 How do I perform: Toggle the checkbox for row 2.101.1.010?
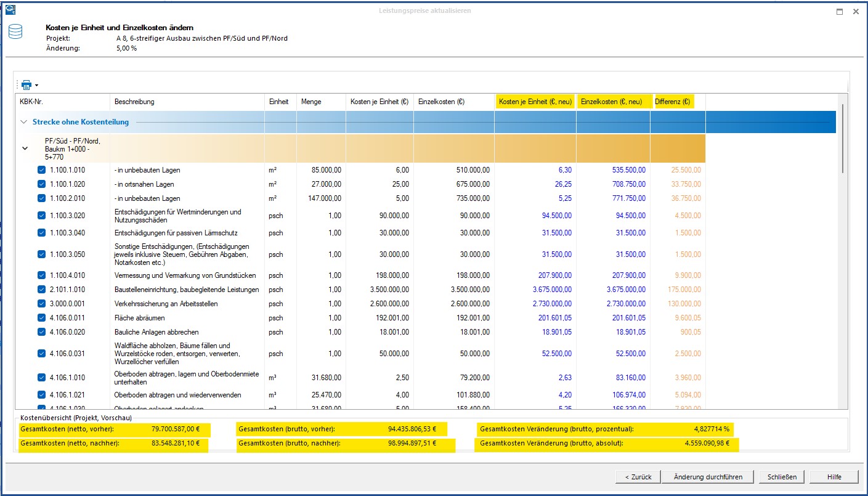coord(41,290)
